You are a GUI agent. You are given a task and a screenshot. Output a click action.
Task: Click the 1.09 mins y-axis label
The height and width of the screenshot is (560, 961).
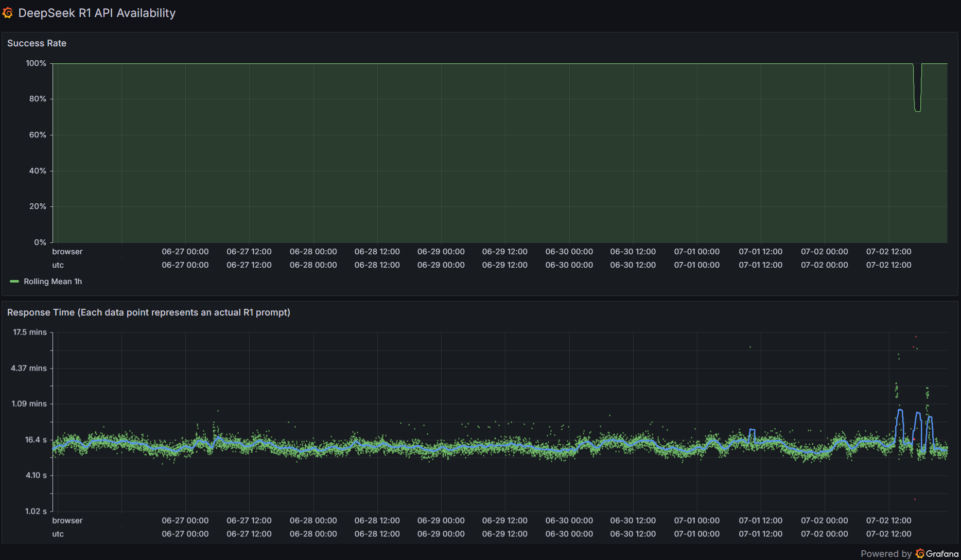[x=29, y=404]
